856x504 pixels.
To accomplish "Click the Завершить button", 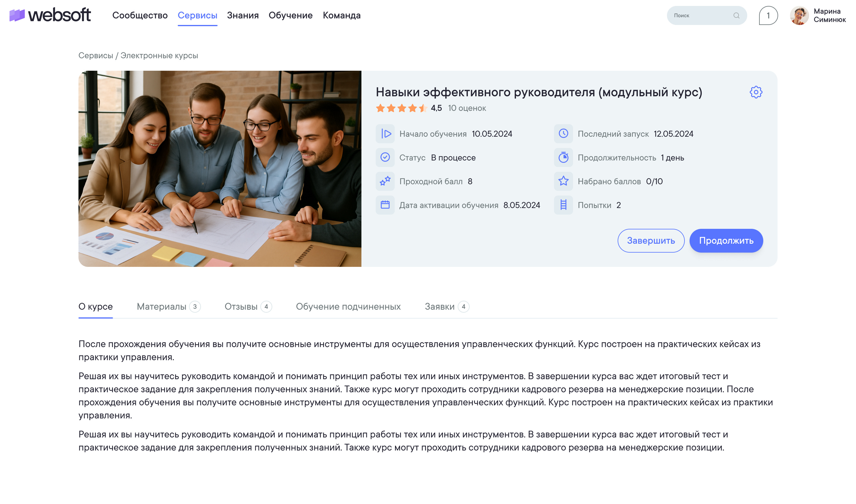I will pyautogui.click(x=651, y=241).
